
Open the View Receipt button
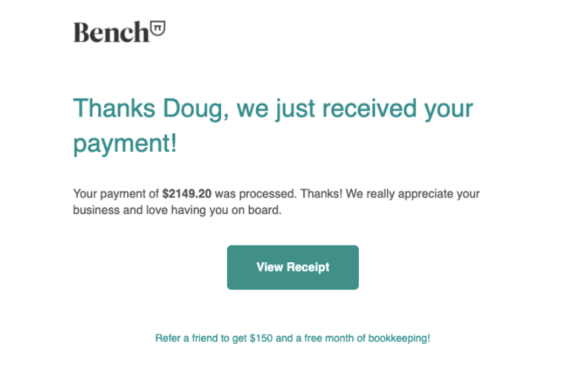click(x=293, y=268)
